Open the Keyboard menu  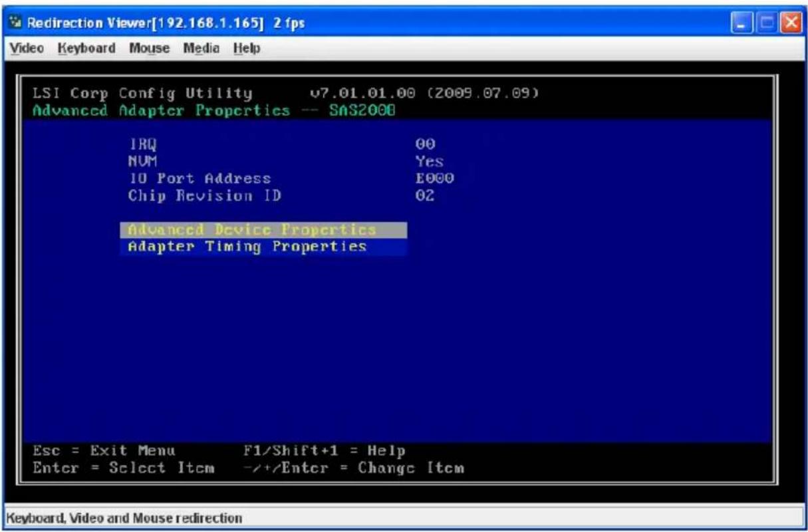[x=86, y=49]
